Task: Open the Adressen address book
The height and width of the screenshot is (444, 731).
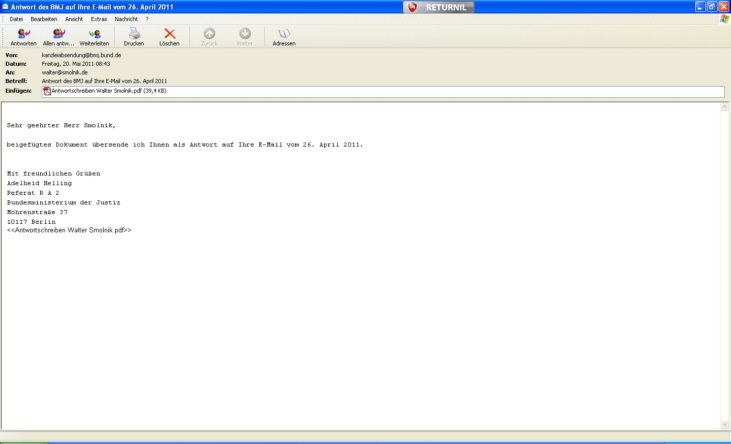Action: tap(284, 36)
